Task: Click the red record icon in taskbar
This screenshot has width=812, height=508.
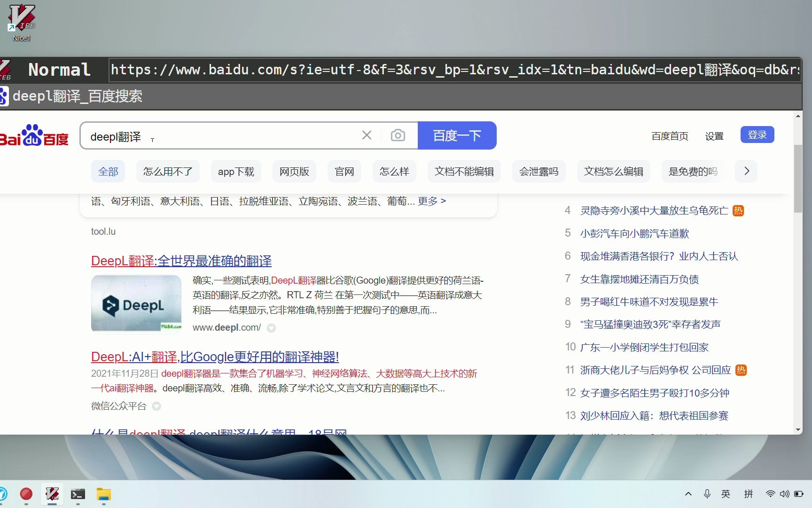Action: pos(26,494)
